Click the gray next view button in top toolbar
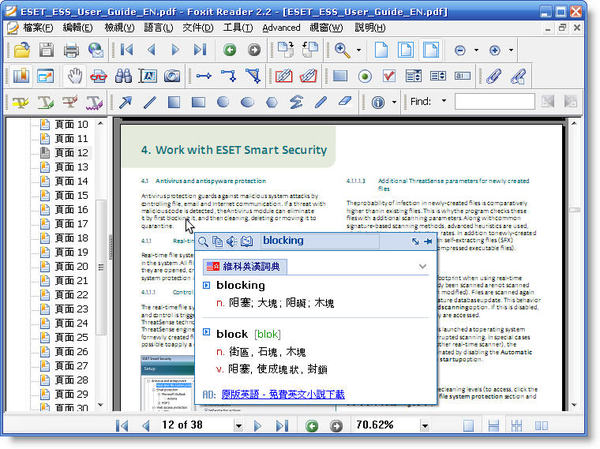The image size is (600, 449). (x=254, y=50)
